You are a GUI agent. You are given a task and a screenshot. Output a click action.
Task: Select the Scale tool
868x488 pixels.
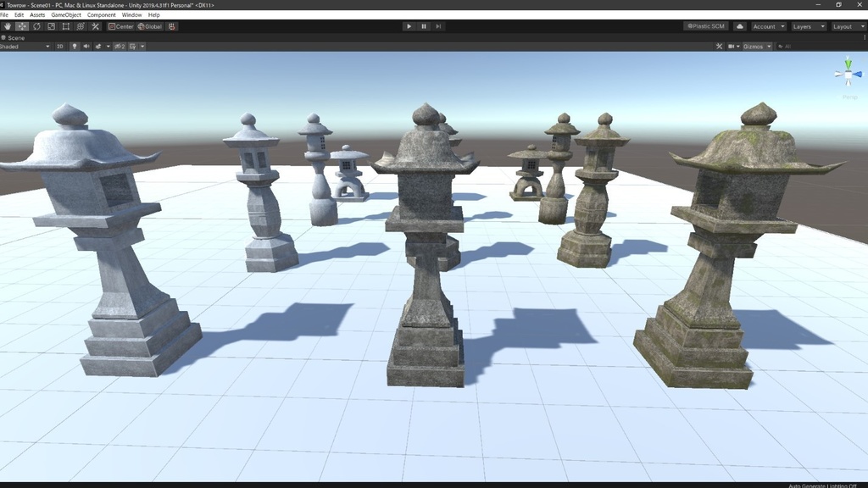pyautogui.click(x=52, y=26)
